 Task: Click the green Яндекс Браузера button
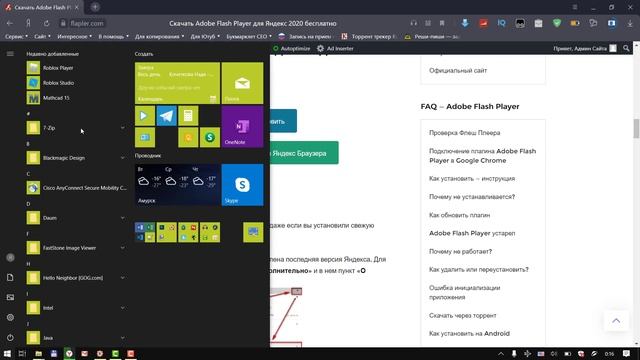click(304, 153)
